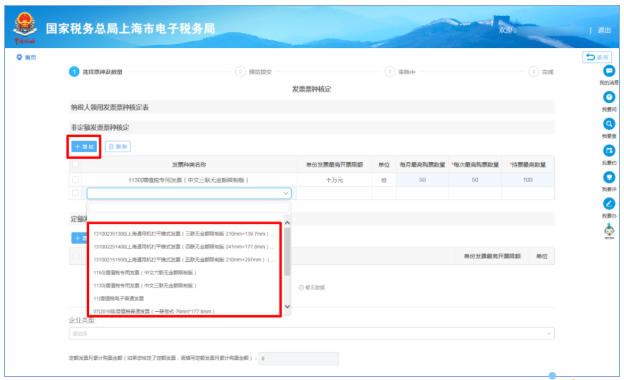
Task: Check the 1130 增值税专用发票 row checkbox
Action: [75, 179]
